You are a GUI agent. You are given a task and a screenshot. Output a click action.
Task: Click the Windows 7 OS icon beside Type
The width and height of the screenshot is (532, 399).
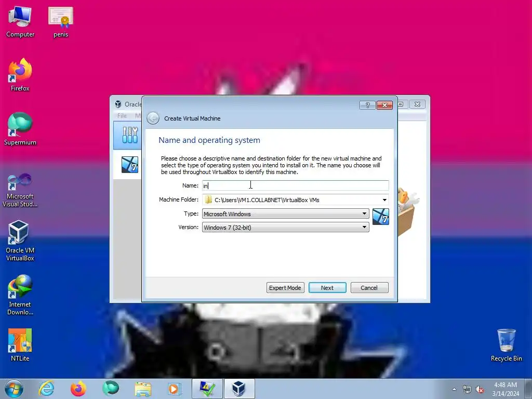pos(381,217)
